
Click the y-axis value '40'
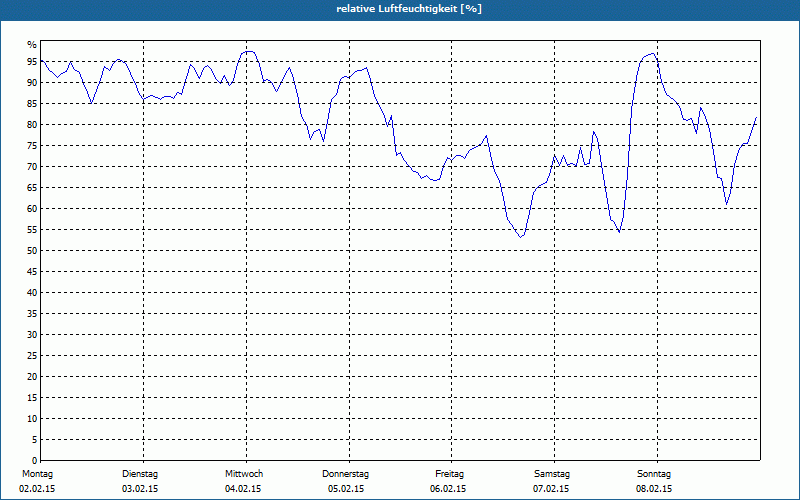[x=32, y=292]
